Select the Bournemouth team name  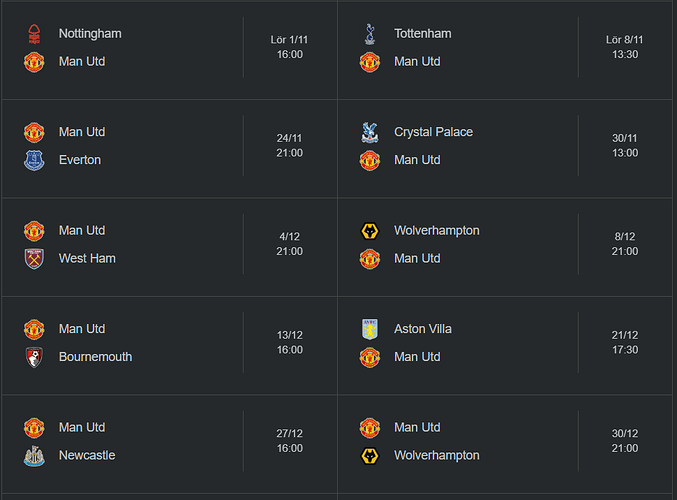[95, 357]
